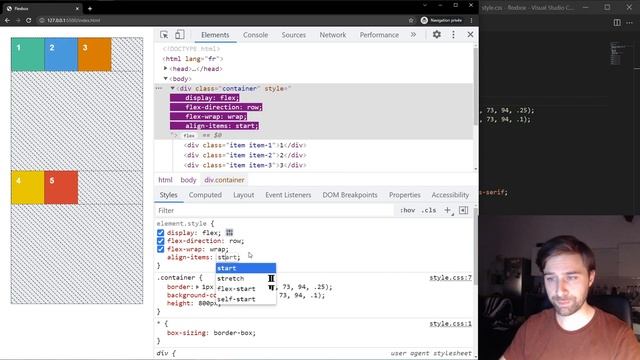Screen dimensions: 640x360
Task: Open the Accessibility sub-tab
Action: (x=450, y=195)
